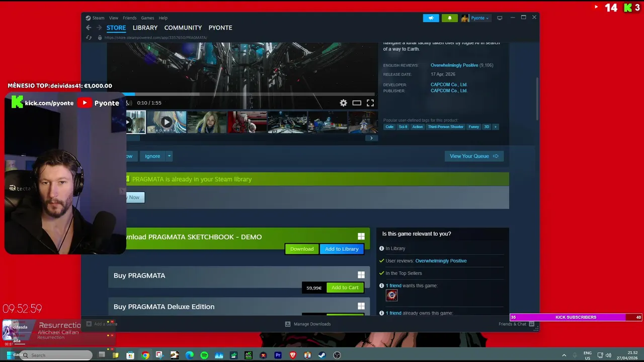Select the trailer thumbnail with play icon
Screen dimensions: 644x362
[167, 122]
